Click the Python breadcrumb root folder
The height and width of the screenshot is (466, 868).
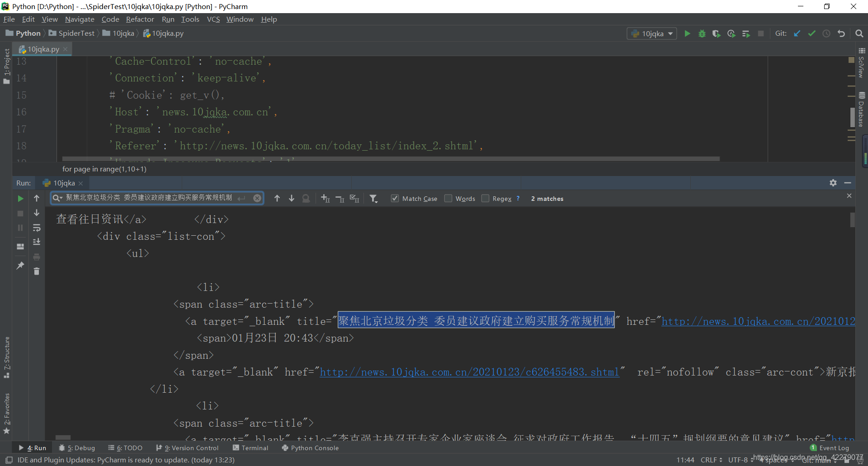(23, 33)
